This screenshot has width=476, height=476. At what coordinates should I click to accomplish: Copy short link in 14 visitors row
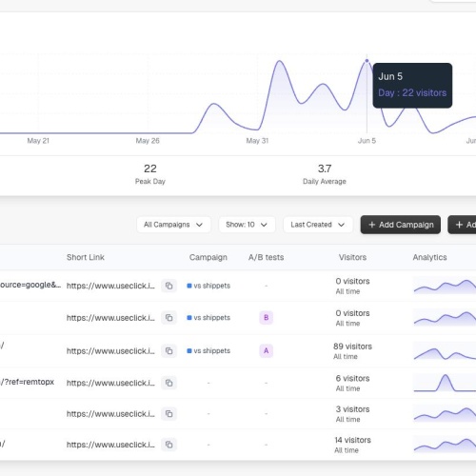tap(169, 445)
